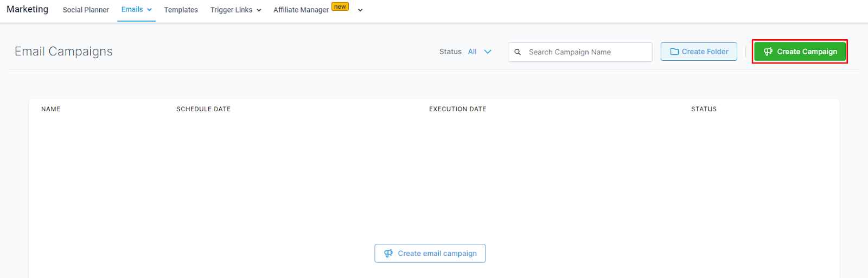Select the Emails tab label

132,9
